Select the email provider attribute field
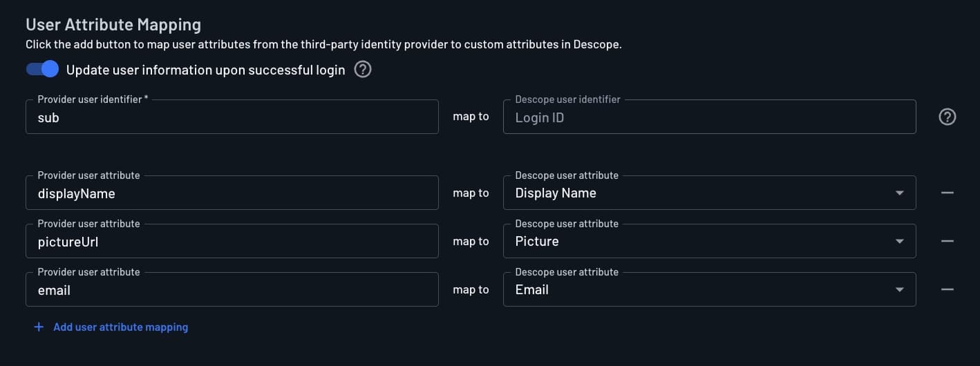The image size is (980, 366). pos(232,290)
